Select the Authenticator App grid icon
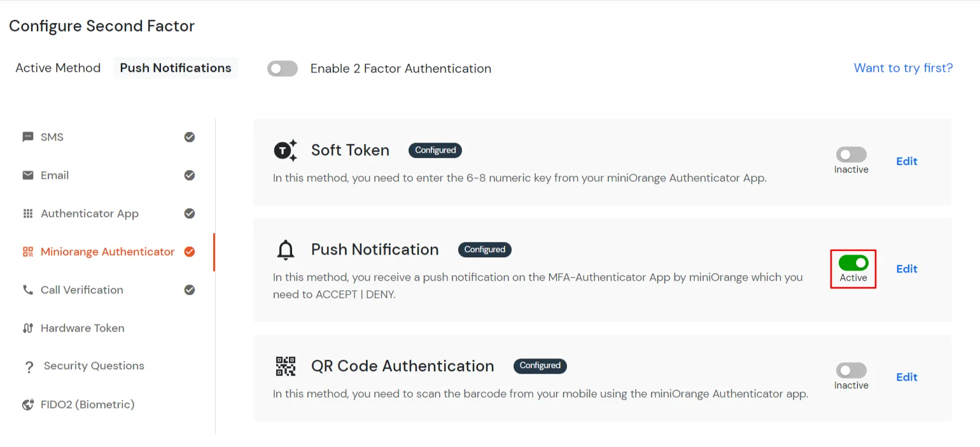This screenshot has width=980, height=447. 27,213
